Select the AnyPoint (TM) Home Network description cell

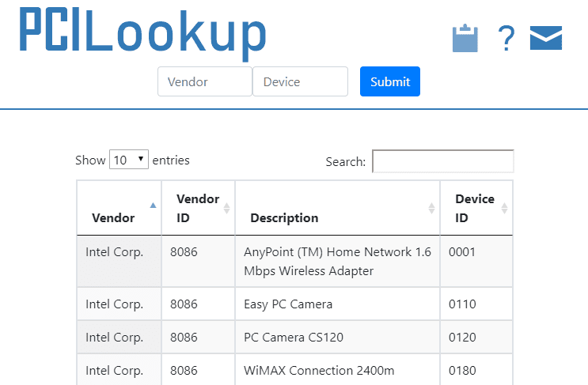coord(337,262)
